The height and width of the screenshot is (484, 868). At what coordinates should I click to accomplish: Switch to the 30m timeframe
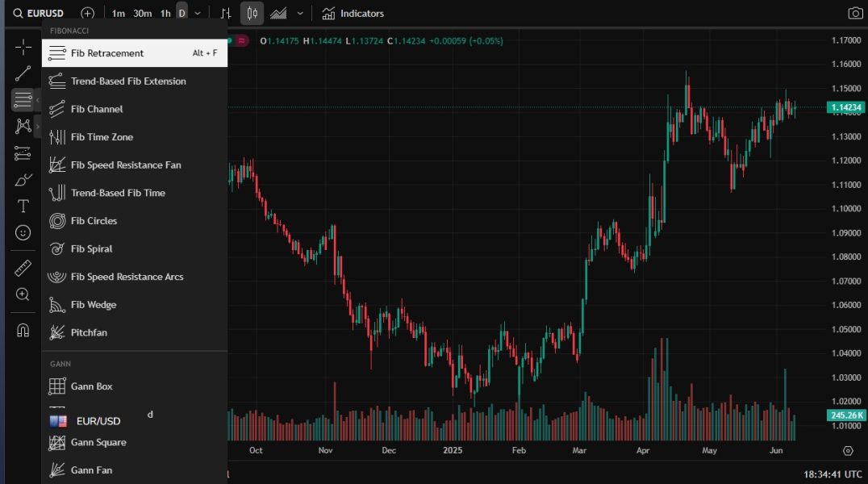[142, 13]
